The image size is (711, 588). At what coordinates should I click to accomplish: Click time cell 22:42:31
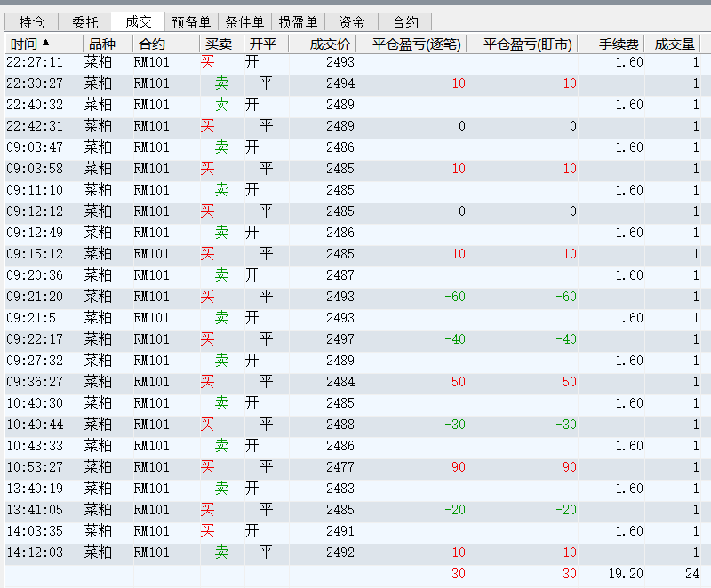[35, 126]
